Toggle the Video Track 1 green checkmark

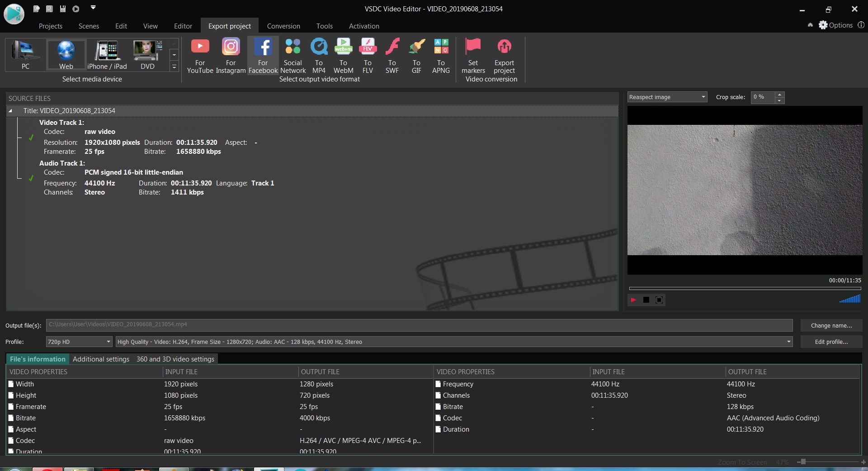pos(31,138)
